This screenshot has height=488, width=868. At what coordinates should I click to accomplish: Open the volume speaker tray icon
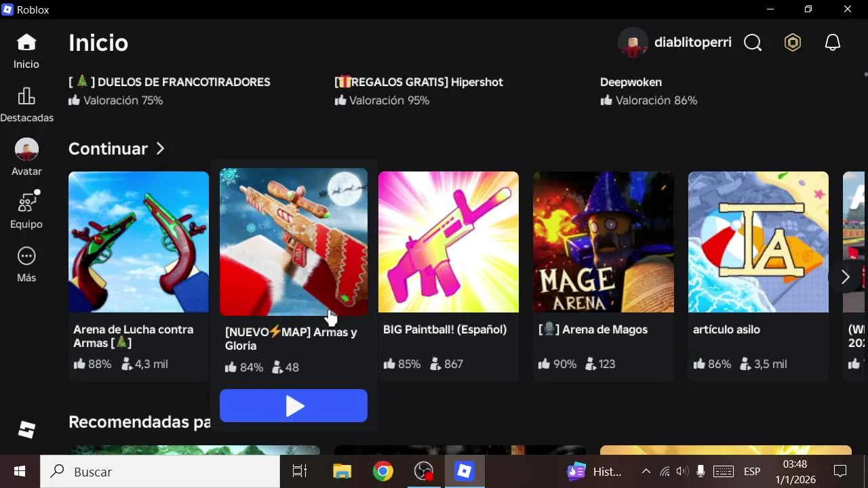[x=682, y=472]
